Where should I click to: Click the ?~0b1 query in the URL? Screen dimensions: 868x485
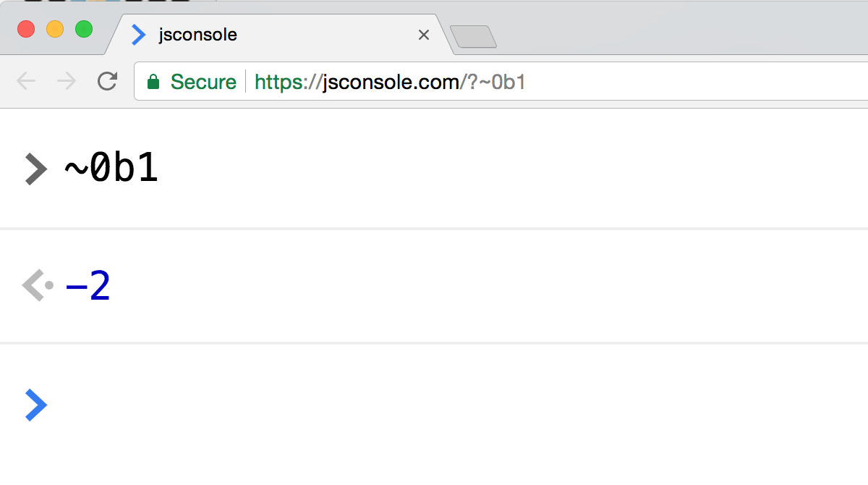point(497,82)
